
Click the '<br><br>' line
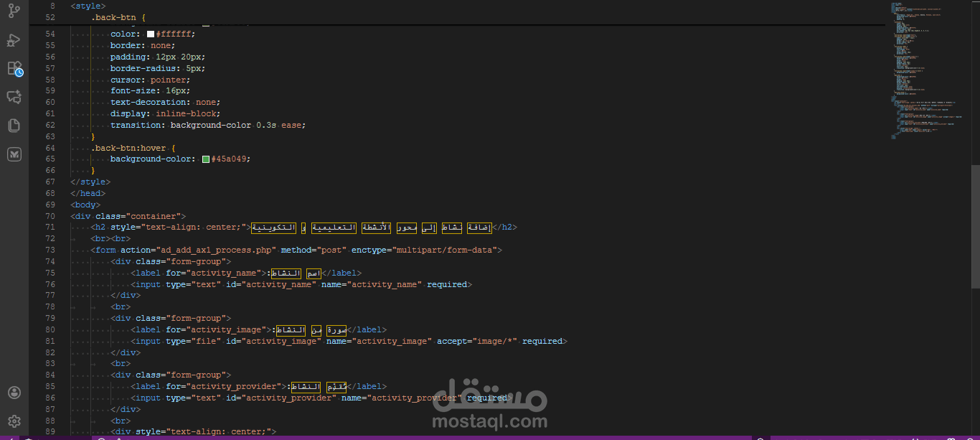pyautogui.click(x=110, y=239)
